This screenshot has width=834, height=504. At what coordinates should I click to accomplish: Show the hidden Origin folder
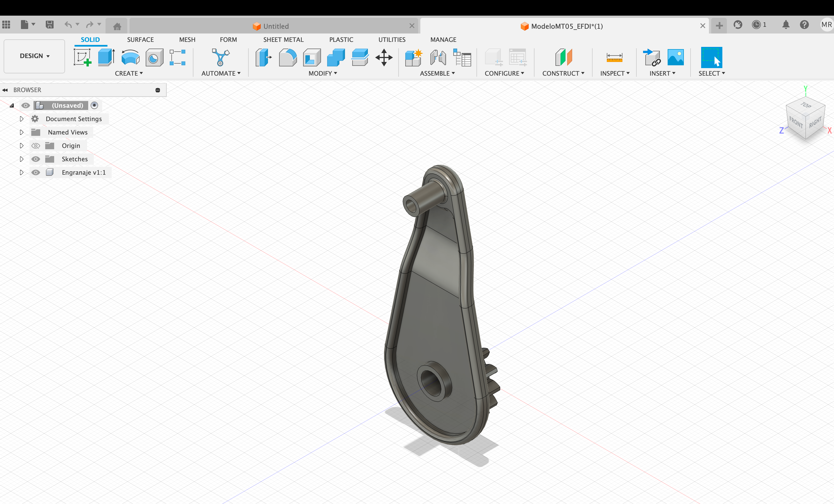pos(35,146)
